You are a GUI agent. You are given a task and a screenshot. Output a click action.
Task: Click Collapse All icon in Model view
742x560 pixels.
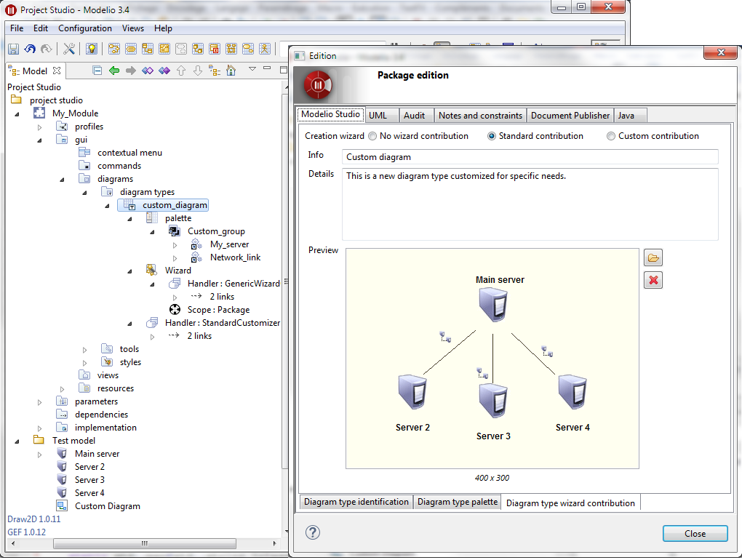point(97,71)
